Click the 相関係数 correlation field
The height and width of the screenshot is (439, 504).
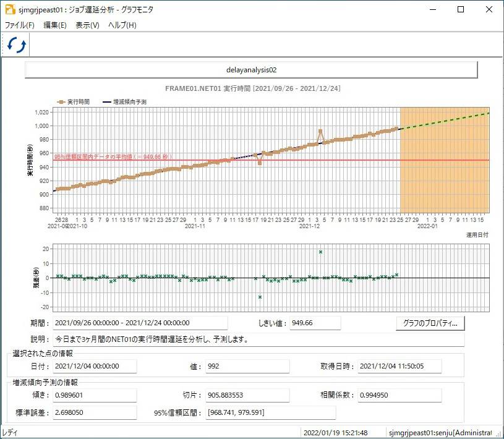pos(399,395)
